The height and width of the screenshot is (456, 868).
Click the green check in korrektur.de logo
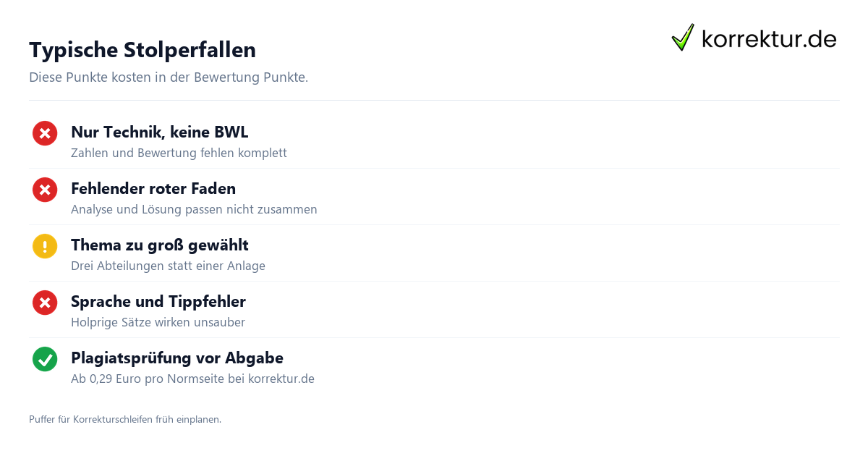click(x=683, y=38)
